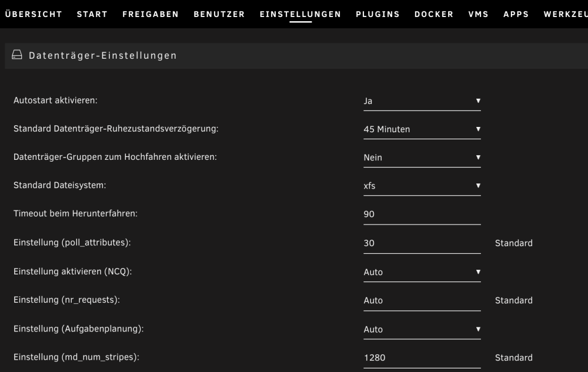Click the Standard Datenträger-Ruhezustandsverzögerung label
588x372 pixels.
(116, 129)
